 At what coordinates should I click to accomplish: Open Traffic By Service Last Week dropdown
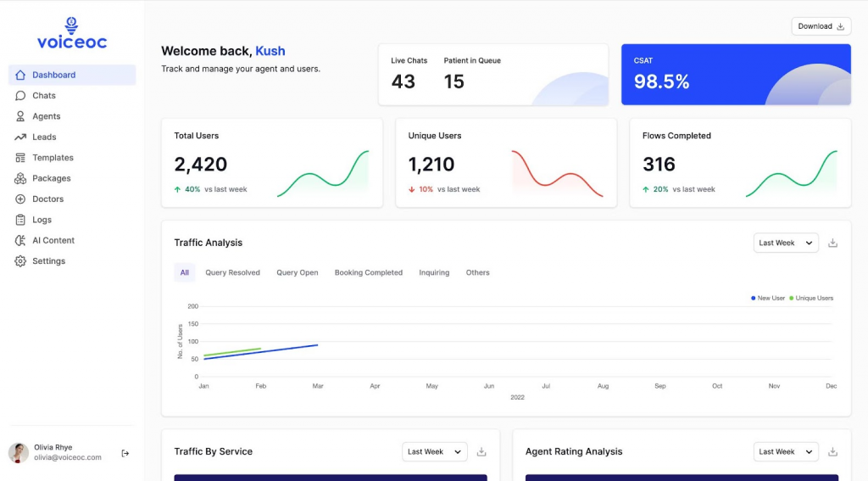coord(435,451)
